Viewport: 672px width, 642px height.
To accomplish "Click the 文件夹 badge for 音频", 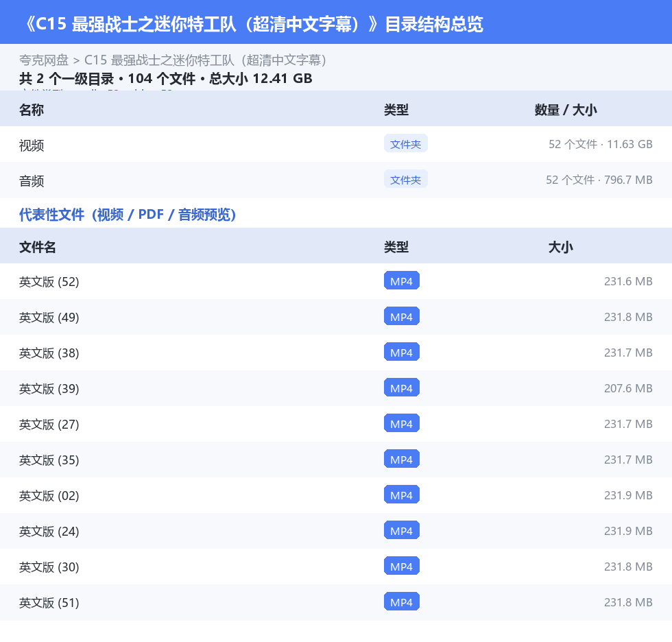I will 405,180.
